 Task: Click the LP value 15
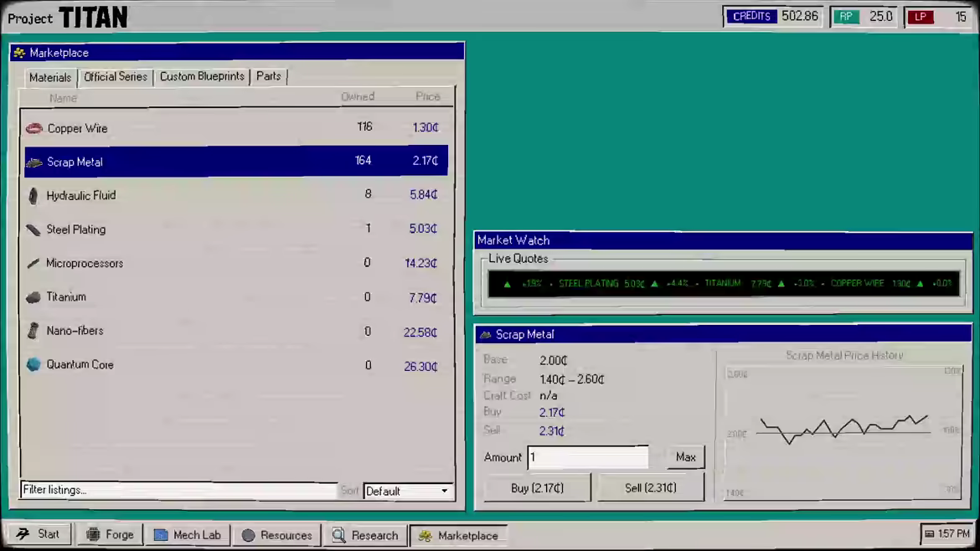[961, 17]
